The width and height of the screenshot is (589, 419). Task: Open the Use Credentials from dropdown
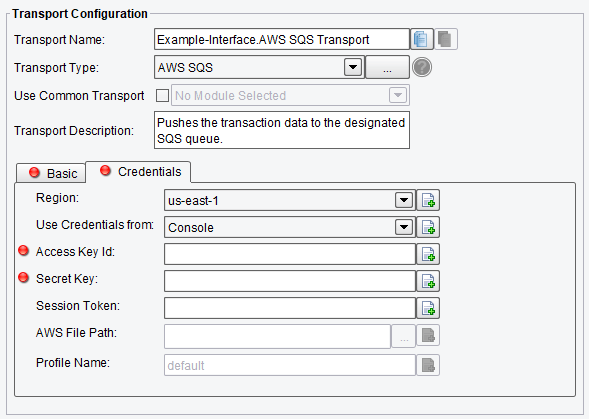(404, 227)
